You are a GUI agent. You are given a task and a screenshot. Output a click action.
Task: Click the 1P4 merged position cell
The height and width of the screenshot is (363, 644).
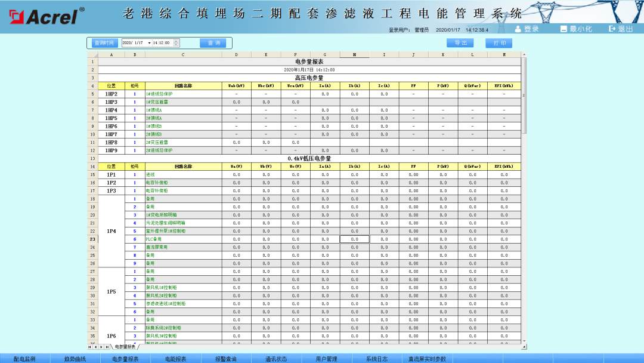(x=112, y=231)
